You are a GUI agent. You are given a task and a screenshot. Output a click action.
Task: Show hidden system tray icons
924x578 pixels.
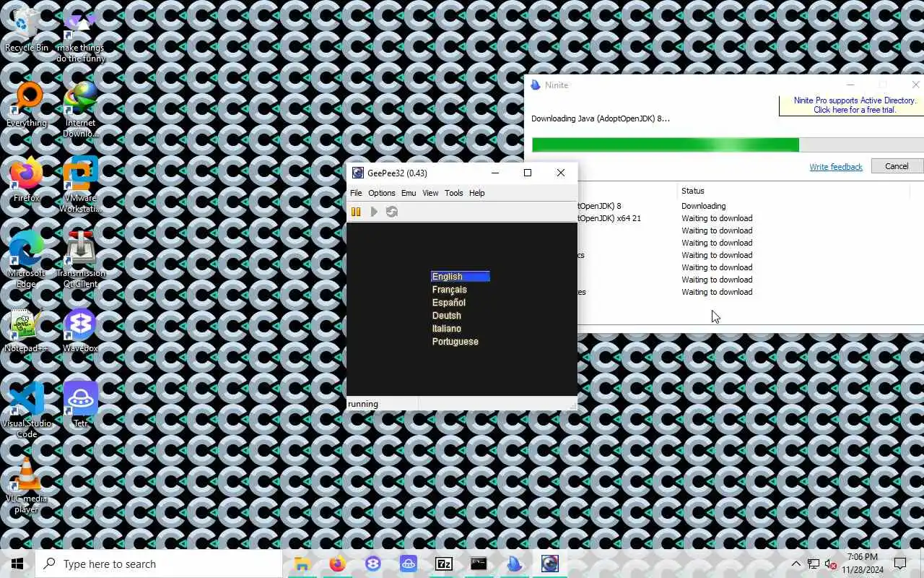[x=796, y=564]
